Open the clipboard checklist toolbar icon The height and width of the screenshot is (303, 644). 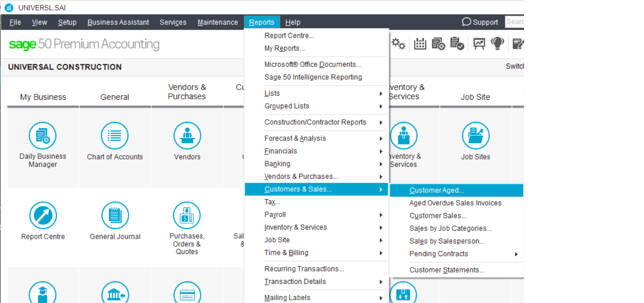457,44
